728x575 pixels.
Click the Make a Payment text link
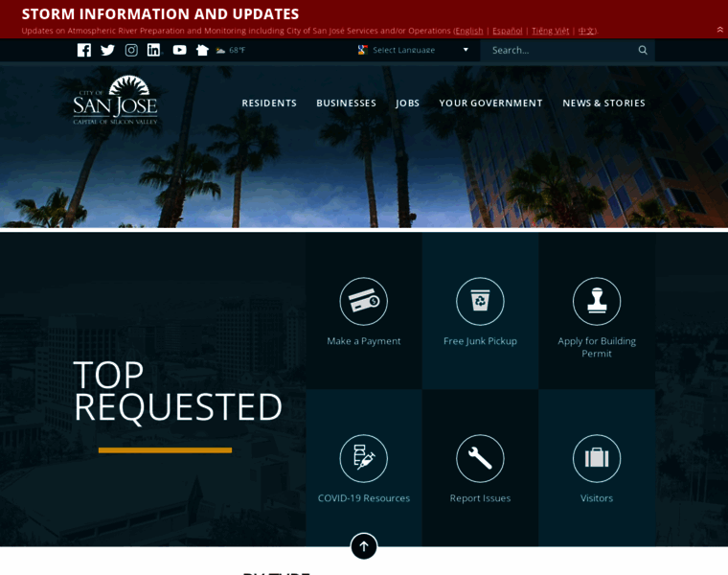click(364, 341)
